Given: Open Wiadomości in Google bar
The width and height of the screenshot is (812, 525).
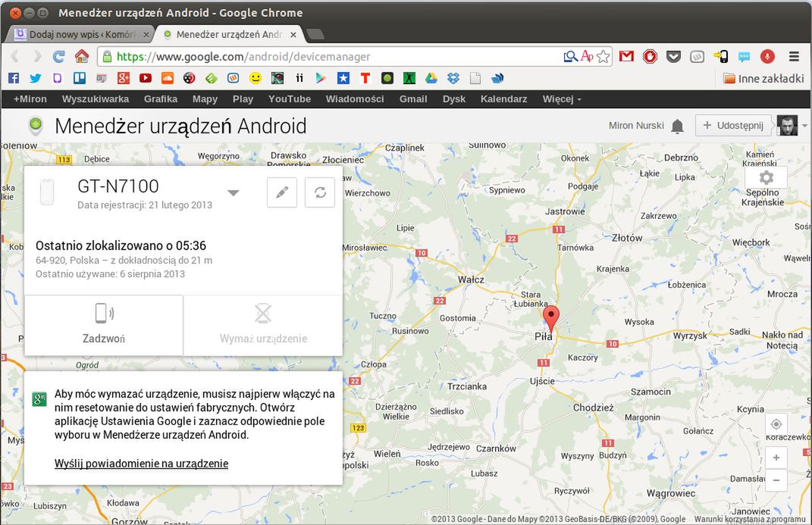Looking at the screenshot, I should 355,98.
